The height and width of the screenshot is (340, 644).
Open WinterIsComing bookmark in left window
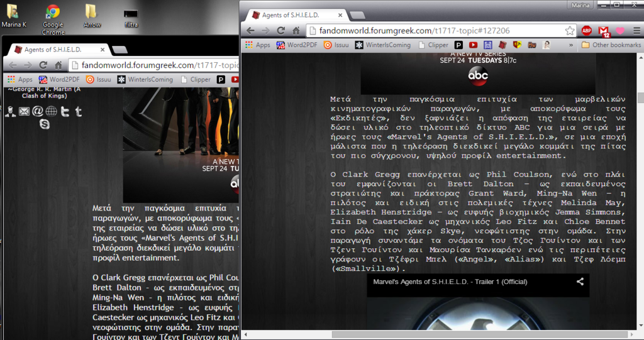coord(145,79)
